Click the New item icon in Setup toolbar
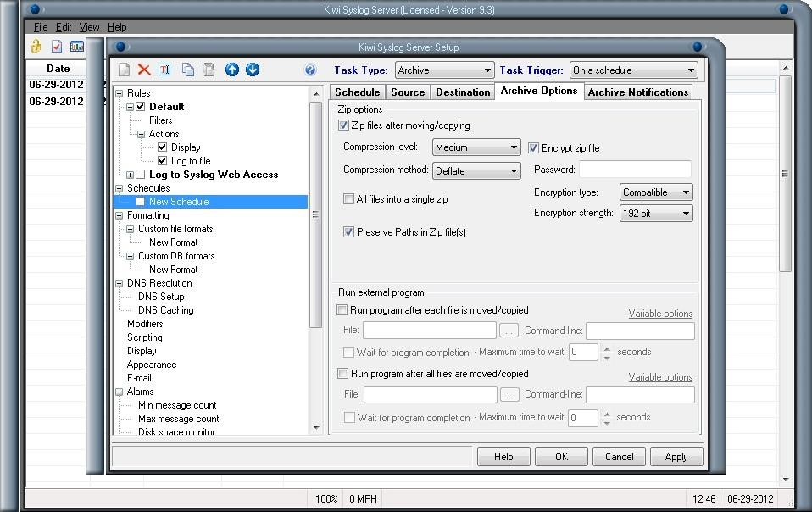The width and height of the screenshot is (812, 512). coord(124,70)
